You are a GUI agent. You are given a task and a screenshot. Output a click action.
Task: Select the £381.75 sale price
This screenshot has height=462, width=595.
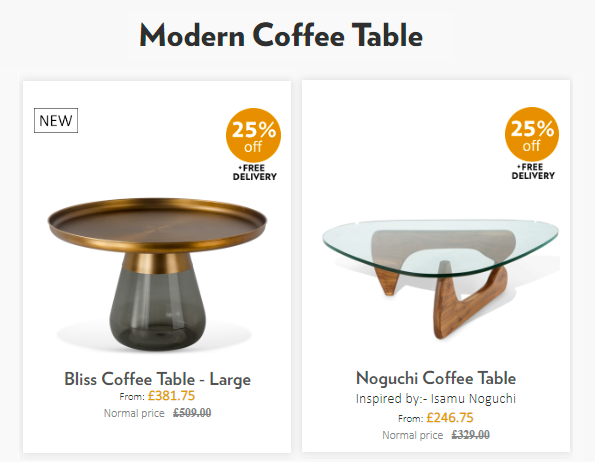point(171,396)
